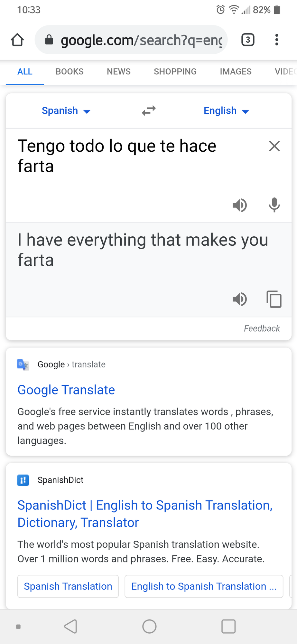Listen to the English translation
This screenshot has height=644, width=297.
click(240, 299)
